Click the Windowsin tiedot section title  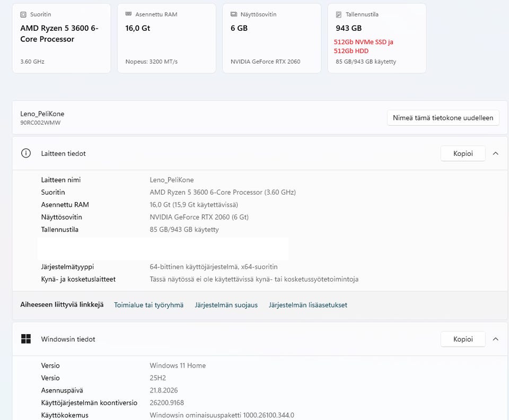click(x=68, y=339)
